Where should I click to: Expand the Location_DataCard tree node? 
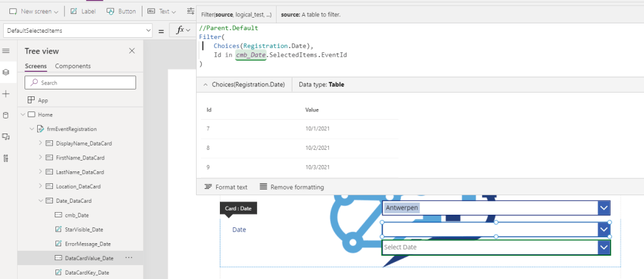click(x=42, y=186)
